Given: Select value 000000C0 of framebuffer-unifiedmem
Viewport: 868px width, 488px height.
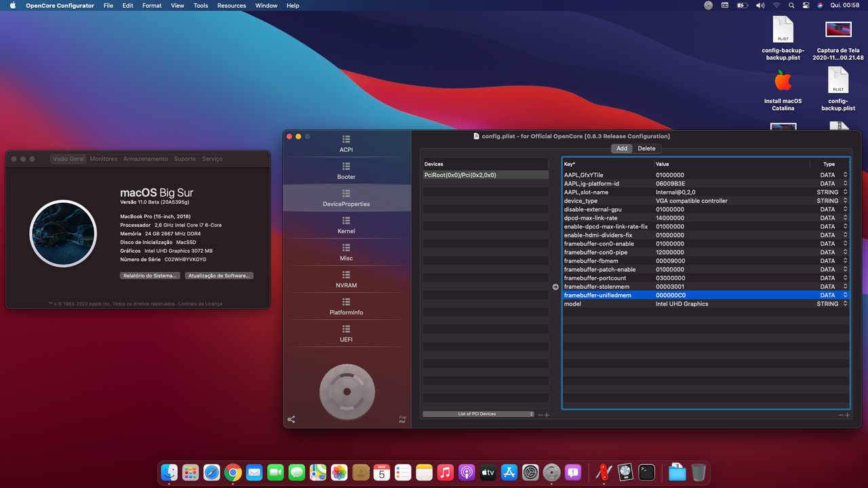Looking at the screenshot, I should [671, 296].
